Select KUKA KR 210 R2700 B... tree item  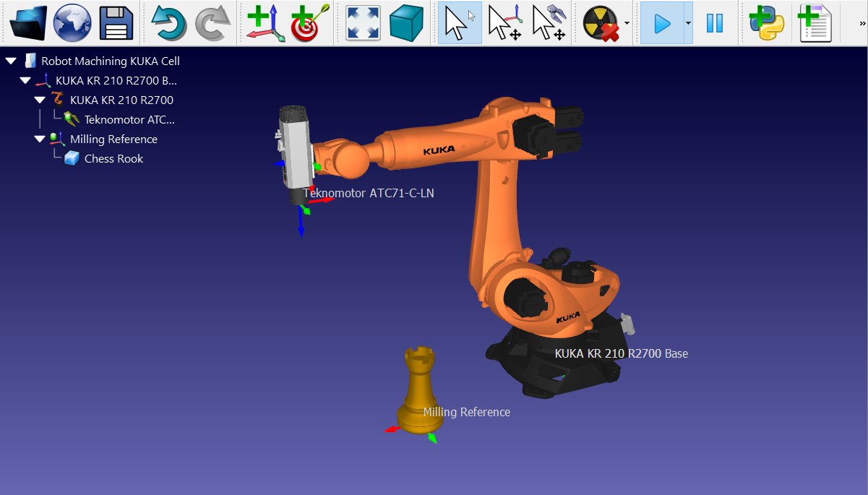(x=116, y=81)
